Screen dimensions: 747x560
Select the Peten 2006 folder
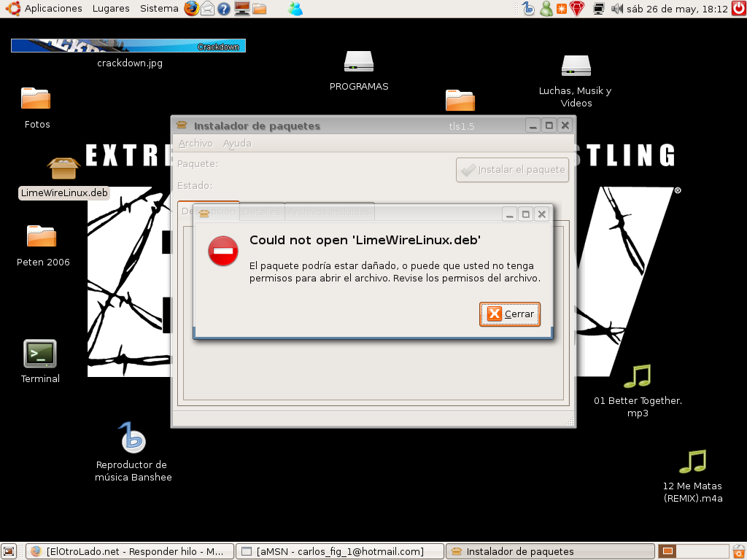coord(42,236)
